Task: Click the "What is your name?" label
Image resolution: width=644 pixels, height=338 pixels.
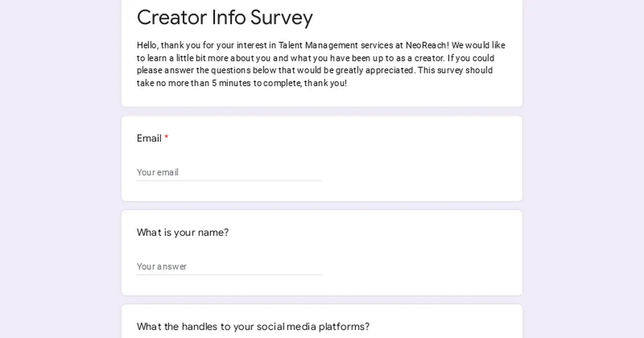Action: point(182,232)
